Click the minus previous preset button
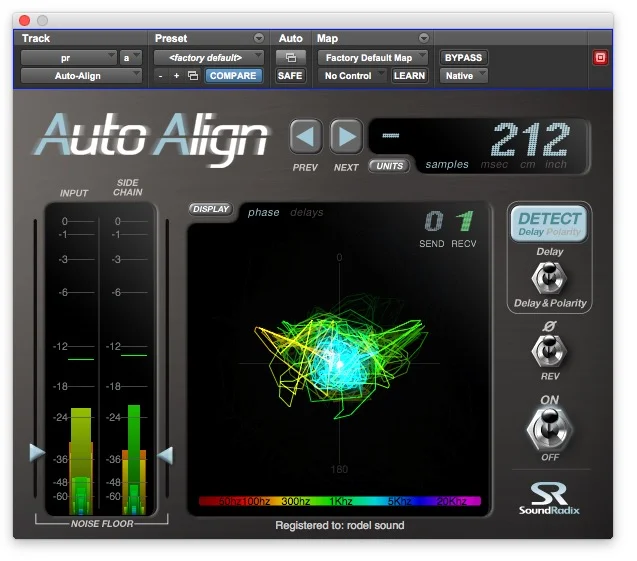This screenshot has width=637, height=561. click(x=161, y=76)
